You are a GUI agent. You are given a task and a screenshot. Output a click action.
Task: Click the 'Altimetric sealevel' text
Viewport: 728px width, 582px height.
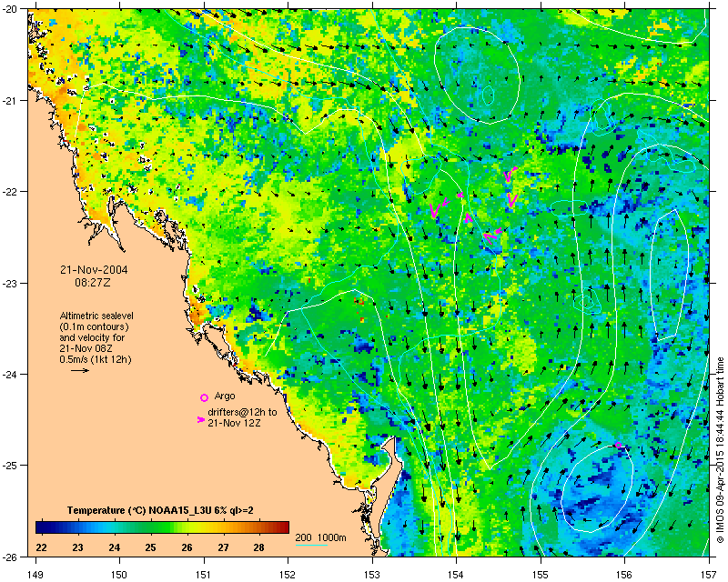click(96, 316)
